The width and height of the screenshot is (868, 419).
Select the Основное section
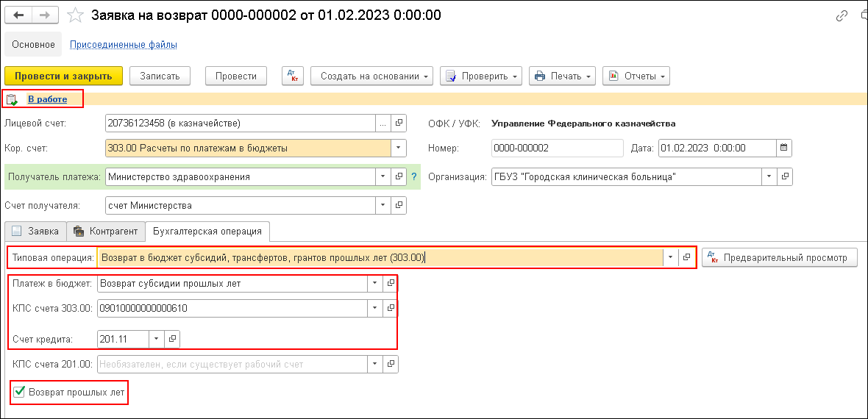[x=34, y=45]
